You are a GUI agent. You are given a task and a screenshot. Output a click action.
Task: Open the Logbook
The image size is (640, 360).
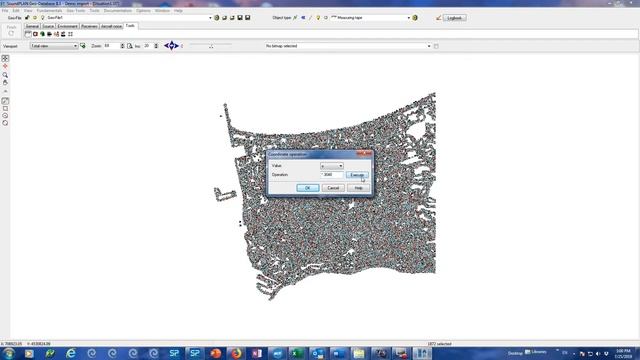click(x=454, y=18)
